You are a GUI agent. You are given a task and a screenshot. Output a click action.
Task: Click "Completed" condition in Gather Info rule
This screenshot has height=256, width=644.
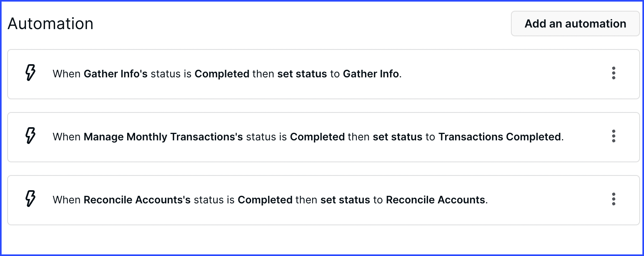point(222,74)
